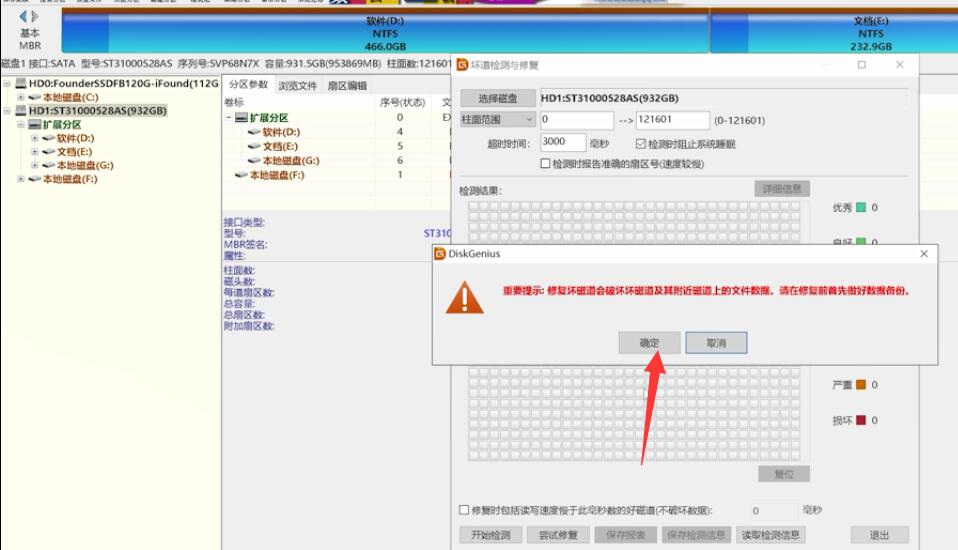Click the 软件(D:) drive icon in left tree

(x=49, y=138)
